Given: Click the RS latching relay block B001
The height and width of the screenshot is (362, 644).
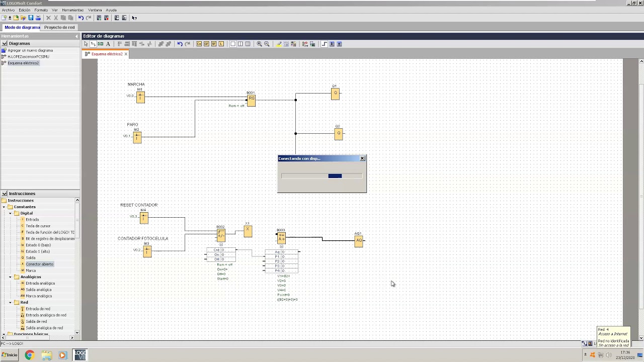Looking at the screenshot, I should click(x=251, y=100).
